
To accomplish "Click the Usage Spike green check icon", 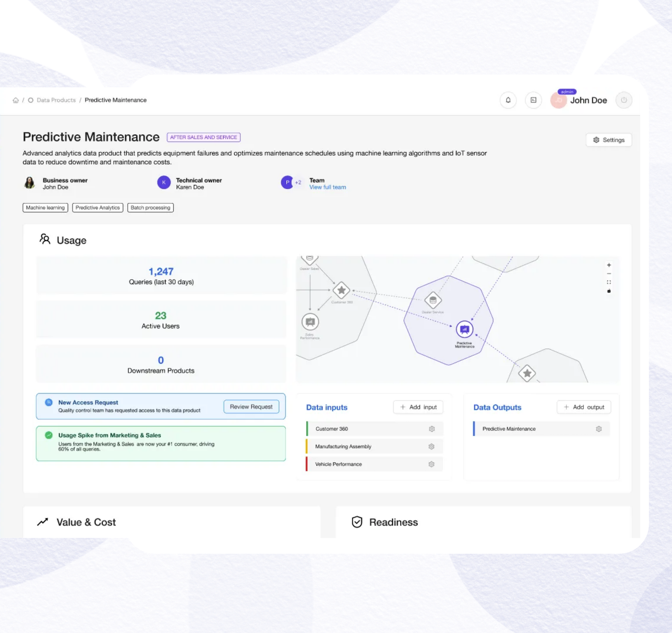I will pyautogui.click(x=49, y=435).
